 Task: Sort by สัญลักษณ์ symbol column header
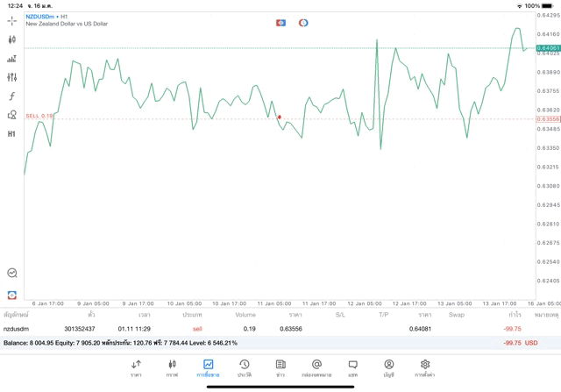[x=16, y=315]
